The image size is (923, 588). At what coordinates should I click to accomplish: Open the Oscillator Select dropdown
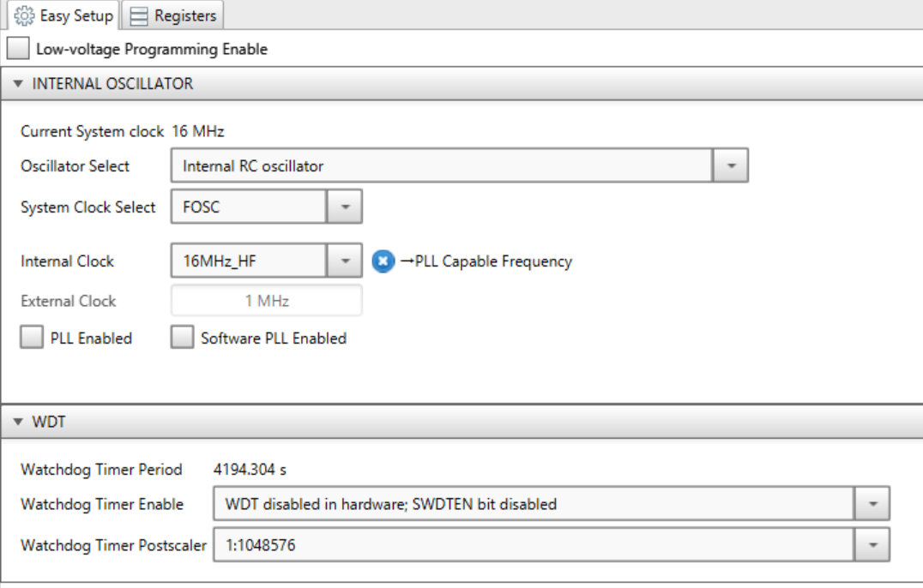[731, 166]
